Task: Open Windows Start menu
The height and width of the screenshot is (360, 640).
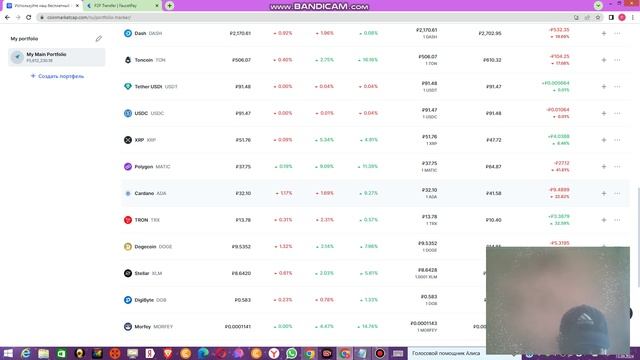Action: [x=8, y=353]
